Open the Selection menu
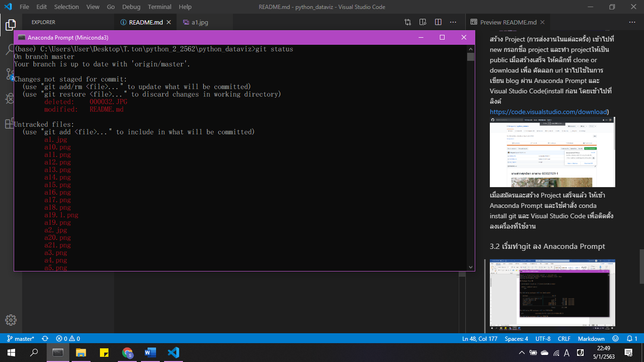 coord(66,7)
